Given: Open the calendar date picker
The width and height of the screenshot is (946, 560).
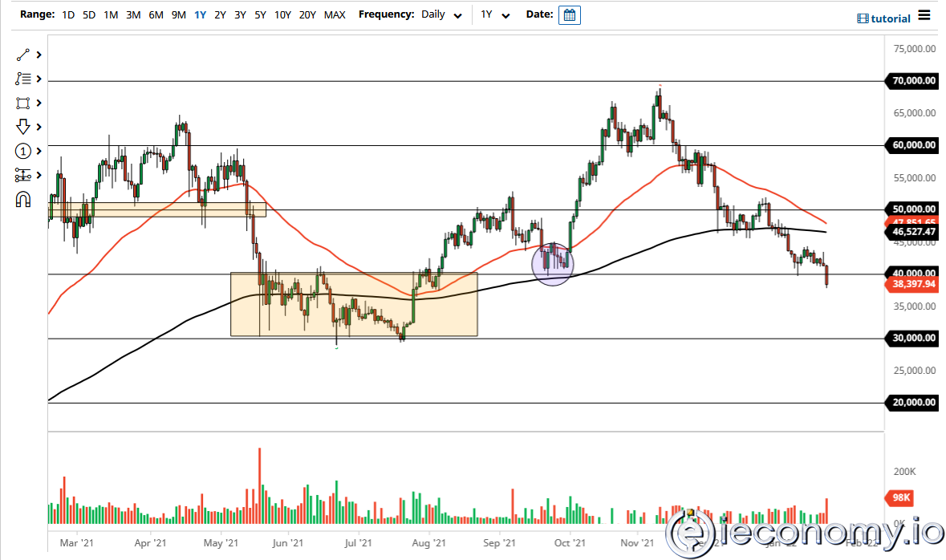Looking at the screenshot, I should pos(570,14).
